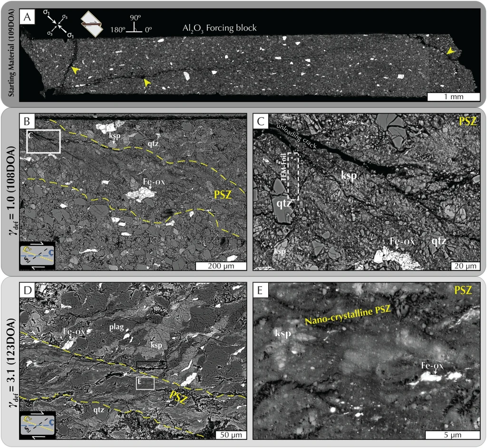Click the 'plag' label in panel D
Viewport: 487px width, 448px height.
[117, 327]
